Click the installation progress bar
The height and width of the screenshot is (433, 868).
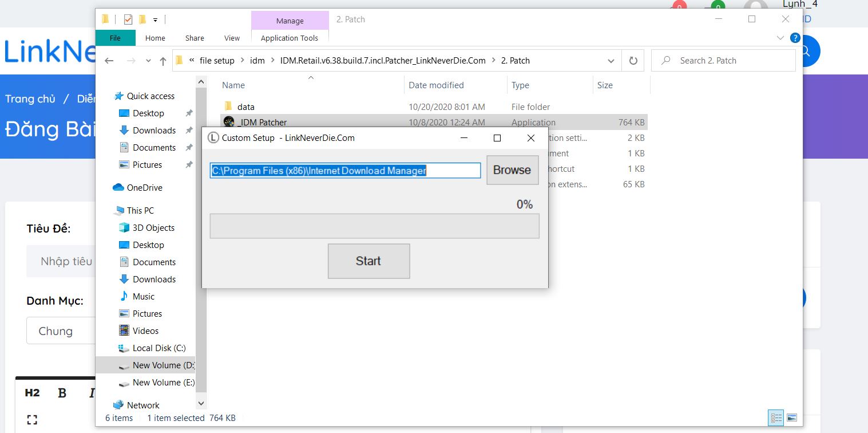pyautogui.click(x=374, y=226)
